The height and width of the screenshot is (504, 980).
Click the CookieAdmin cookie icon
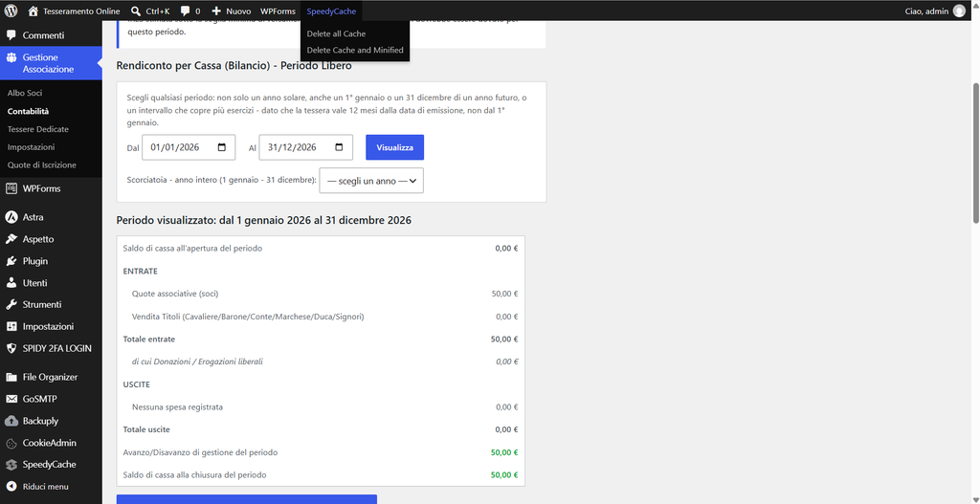11,442
